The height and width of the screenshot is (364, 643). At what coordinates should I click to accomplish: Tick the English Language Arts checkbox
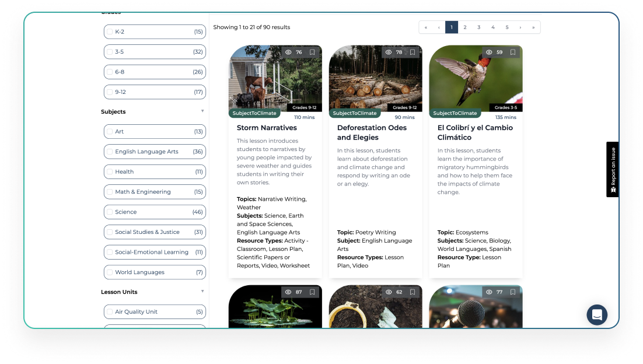pos(109,152)
